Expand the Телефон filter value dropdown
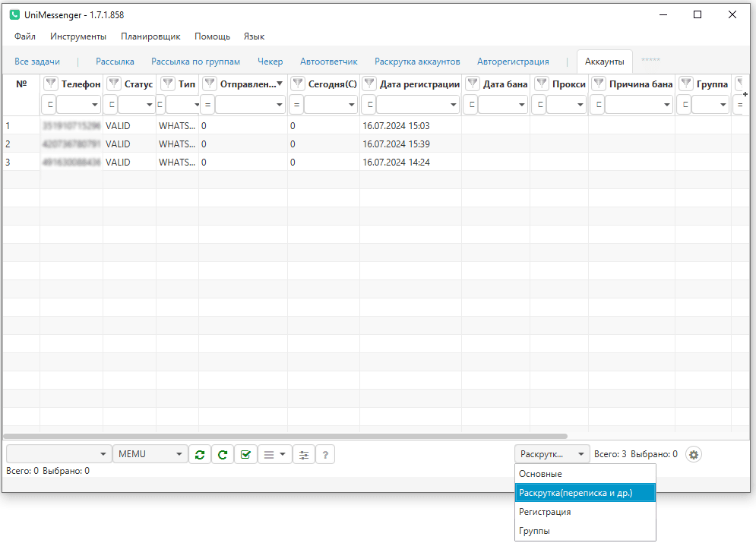This screenshot has width=756, height=543. click(94, 105)
